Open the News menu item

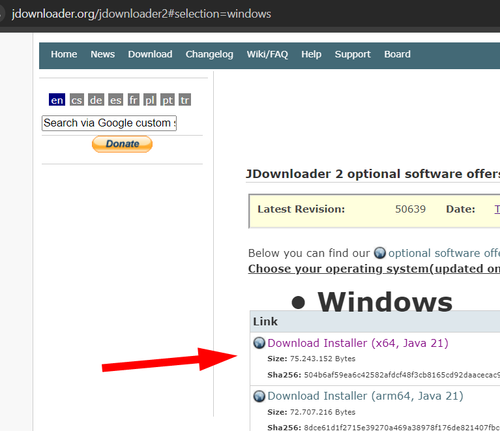[103, 54]
